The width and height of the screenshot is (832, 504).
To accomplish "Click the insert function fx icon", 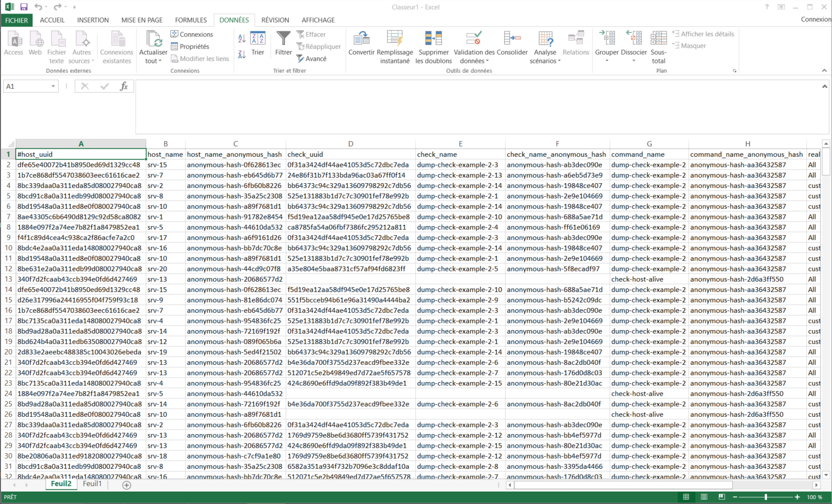I will 124,86.
